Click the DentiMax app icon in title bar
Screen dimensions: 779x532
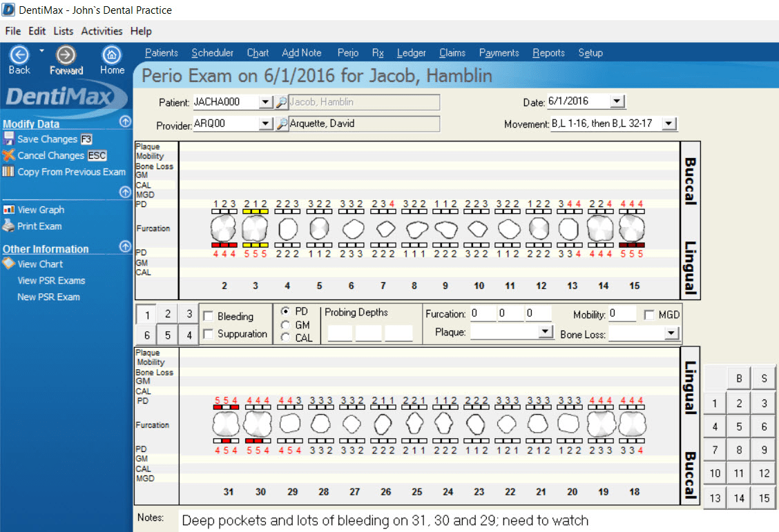pyautogui.click(x=8, y=10)
